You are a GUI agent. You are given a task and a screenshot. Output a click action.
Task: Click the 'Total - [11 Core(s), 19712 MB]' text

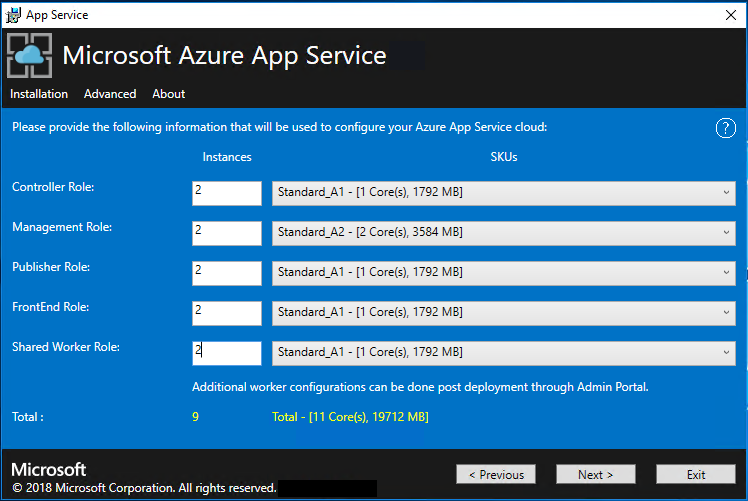[350, 417]
